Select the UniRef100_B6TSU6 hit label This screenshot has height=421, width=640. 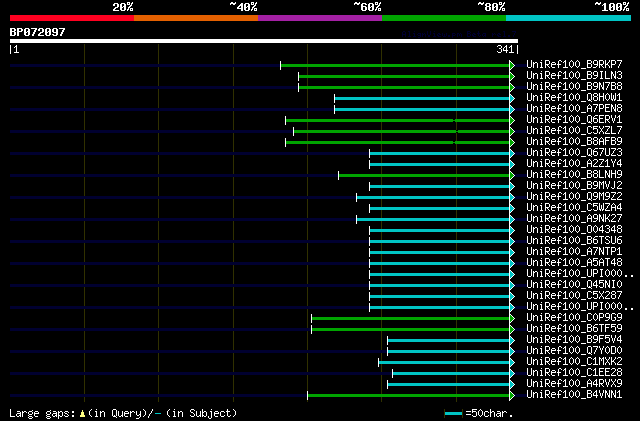[574, 241]
